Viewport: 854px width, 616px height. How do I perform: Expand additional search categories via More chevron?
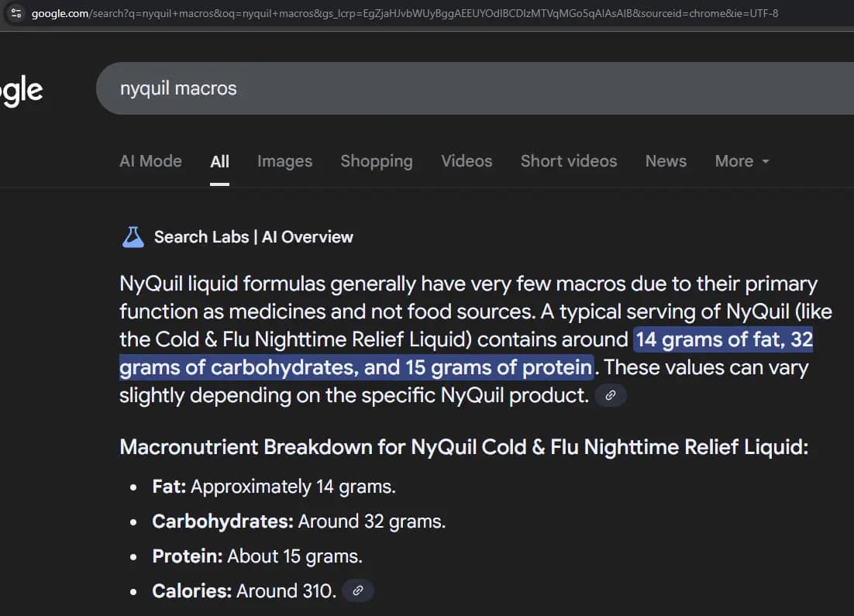766,161
